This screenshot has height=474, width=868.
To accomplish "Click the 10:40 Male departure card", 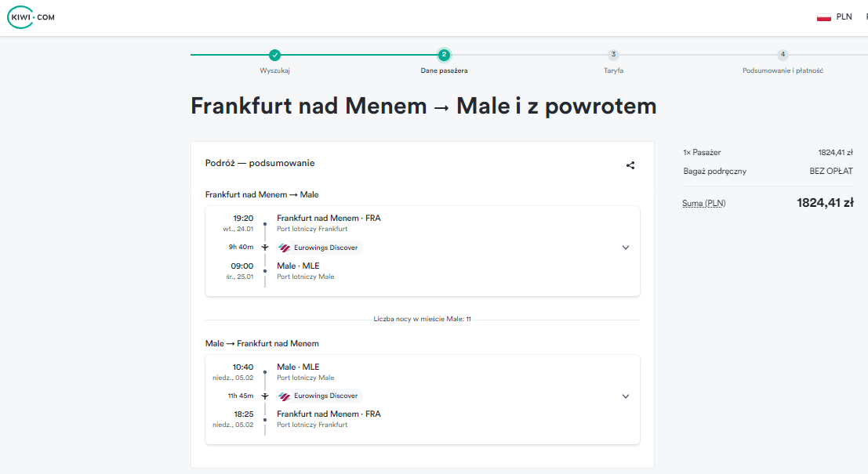I will pyautogui.click(x=423, y=400).
